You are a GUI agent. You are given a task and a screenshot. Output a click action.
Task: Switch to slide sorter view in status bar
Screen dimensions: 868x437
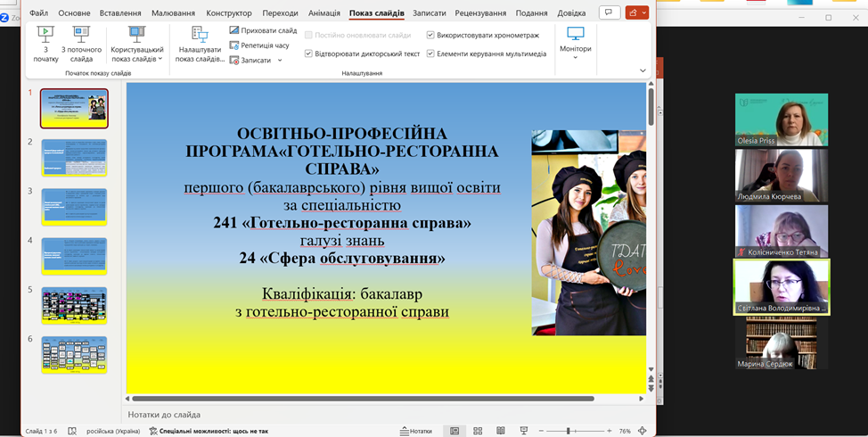click(478, 431)
